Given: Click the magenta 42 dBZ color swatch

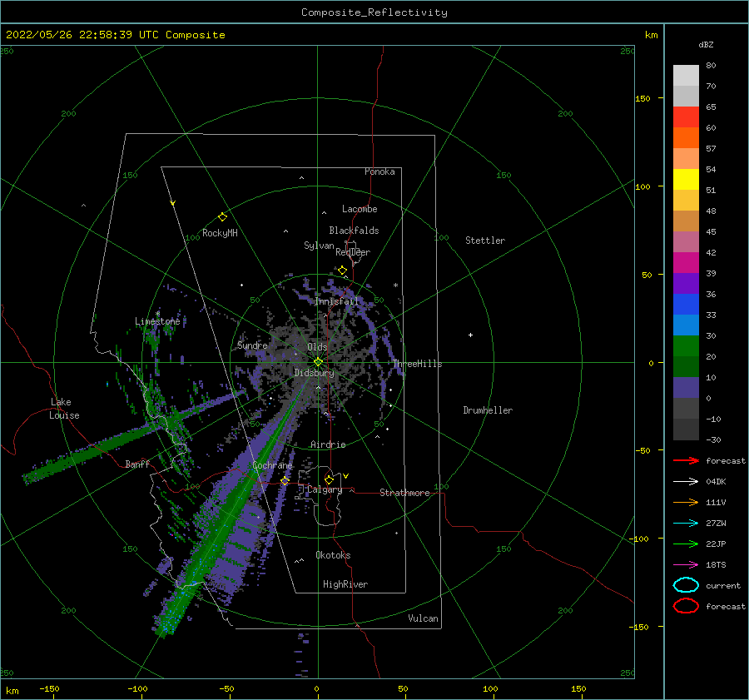Looking at the screenshot, I should coord(686,262).
